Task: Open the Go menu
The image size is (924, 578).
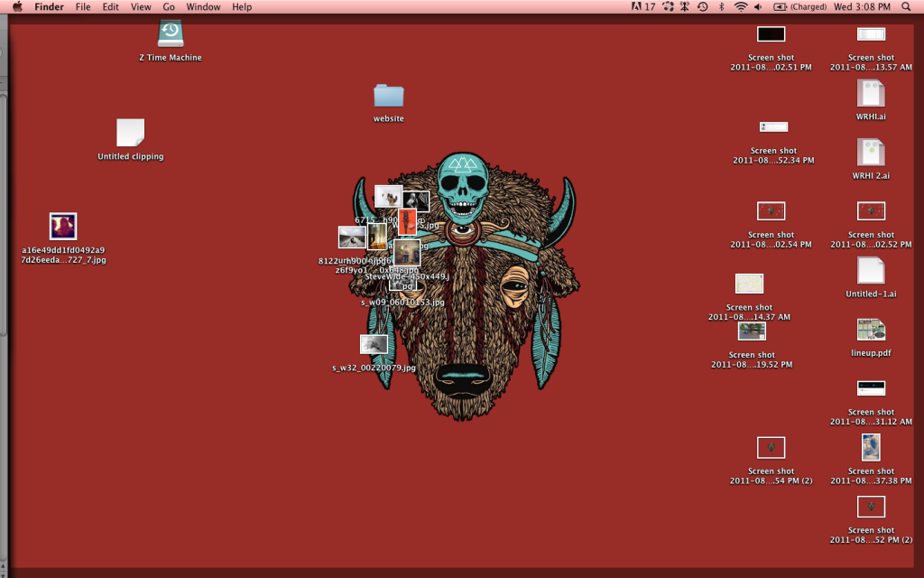Action: pos(169,6)
